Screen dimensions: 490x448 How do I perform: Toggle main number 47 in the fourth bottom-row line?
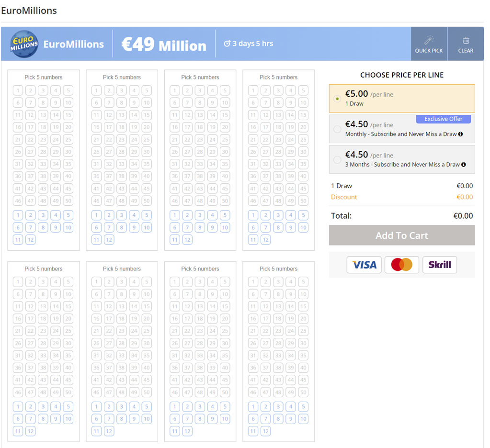266,392
